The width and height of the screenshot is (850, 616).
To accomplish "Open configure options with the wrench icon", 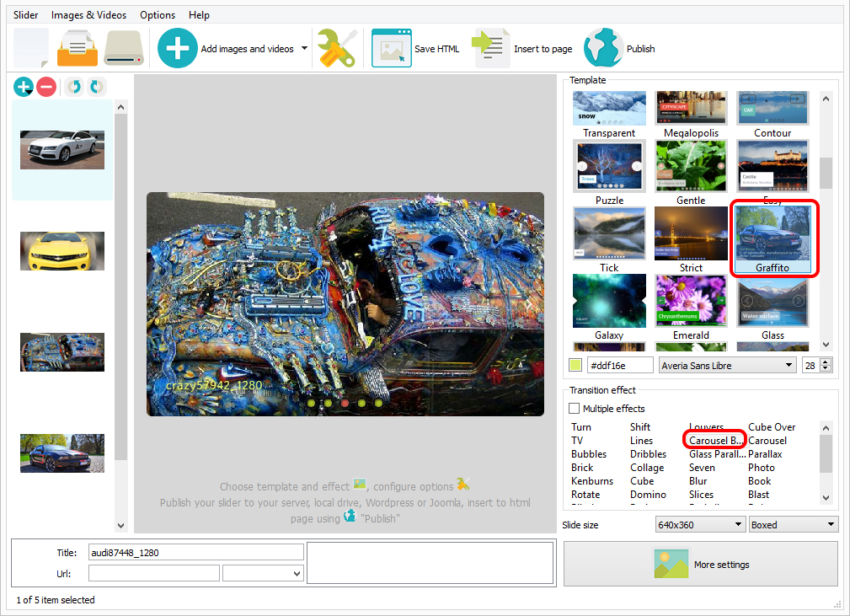I will (335, 48).
